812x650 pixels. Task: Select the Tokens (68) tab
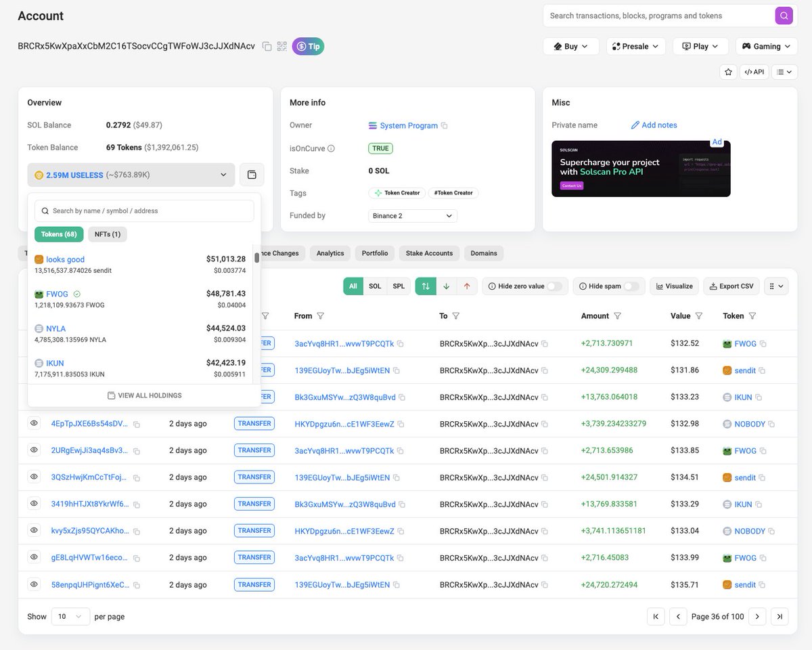coord(59,234)
